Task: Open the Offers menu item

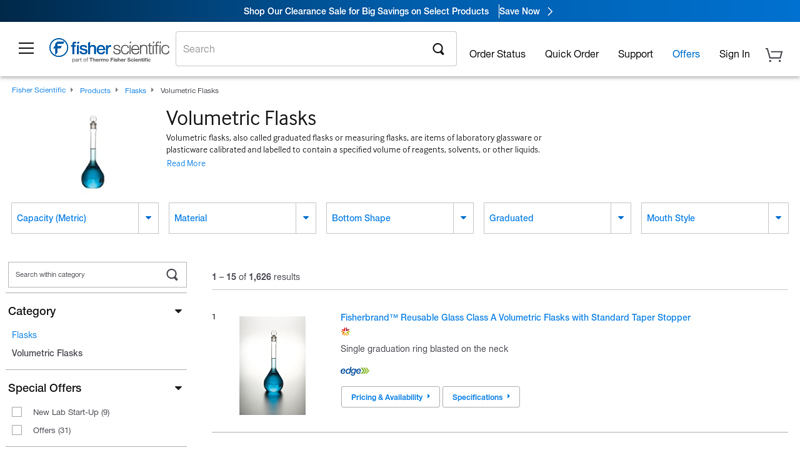Action: click(x=686, y=54)
